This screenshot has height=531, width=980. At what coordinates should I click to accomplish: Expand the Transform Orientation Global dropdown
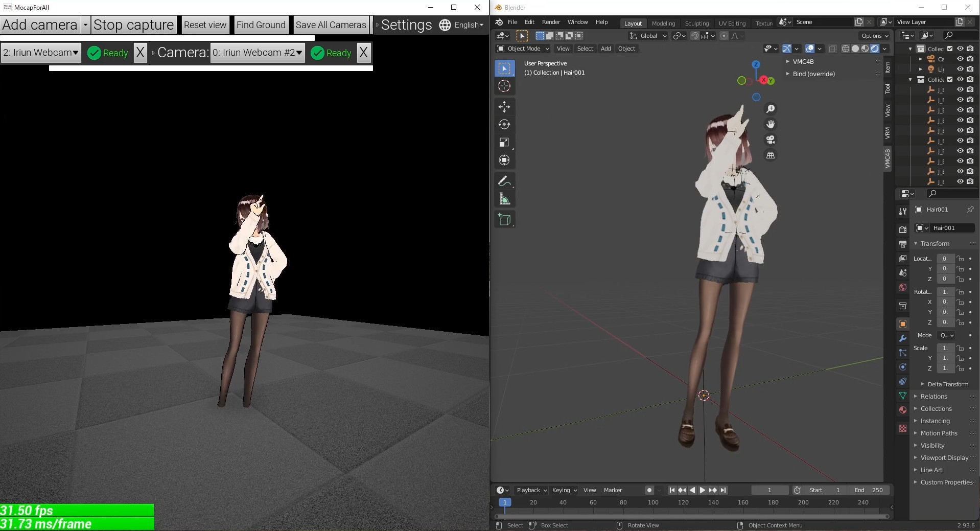(647, 36)
